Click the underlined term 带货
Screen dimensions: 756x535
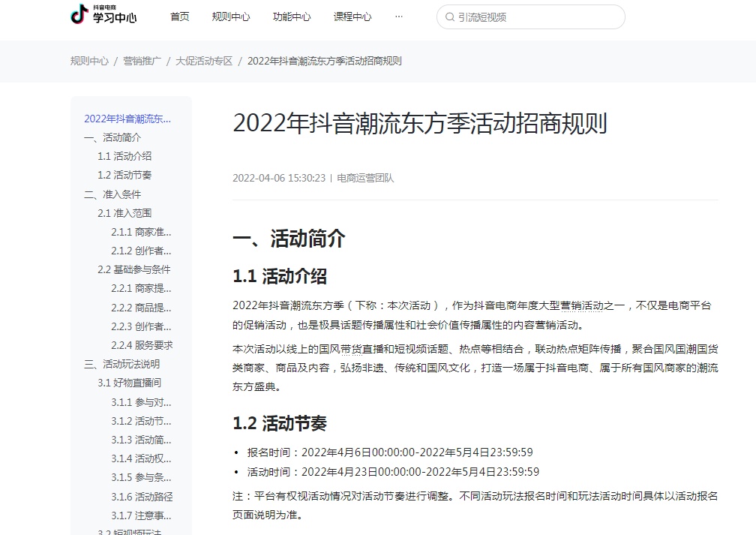point(352,349)
